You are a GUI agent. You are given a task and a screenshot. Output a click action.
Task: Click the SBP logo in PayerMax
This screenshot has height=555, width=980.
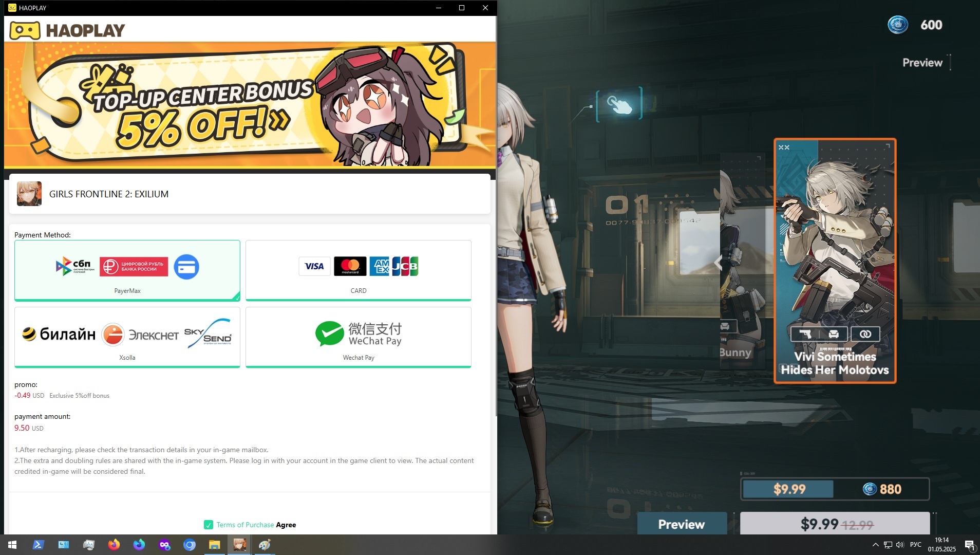(75, 266)
